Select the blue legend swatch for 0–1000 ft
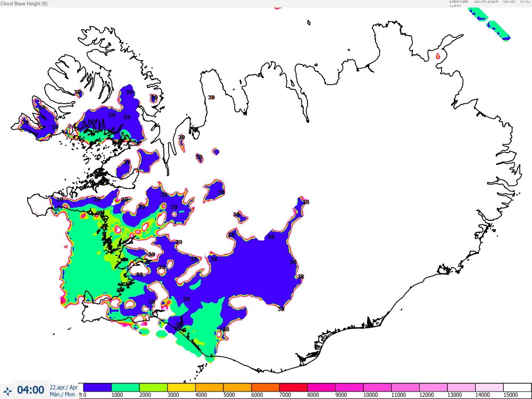This screenshot has height=399, width=532. click(x=97, y=387)
